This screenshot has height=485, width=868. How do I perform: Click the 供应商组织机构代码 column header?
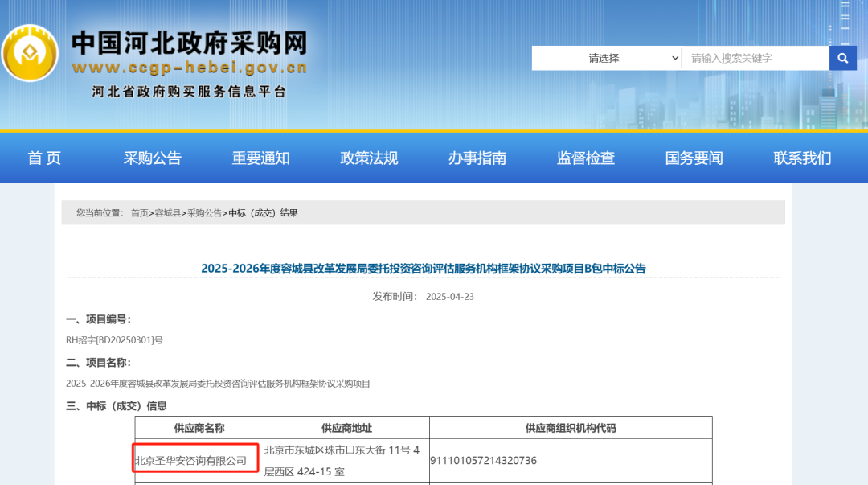(x=571, y=428)
